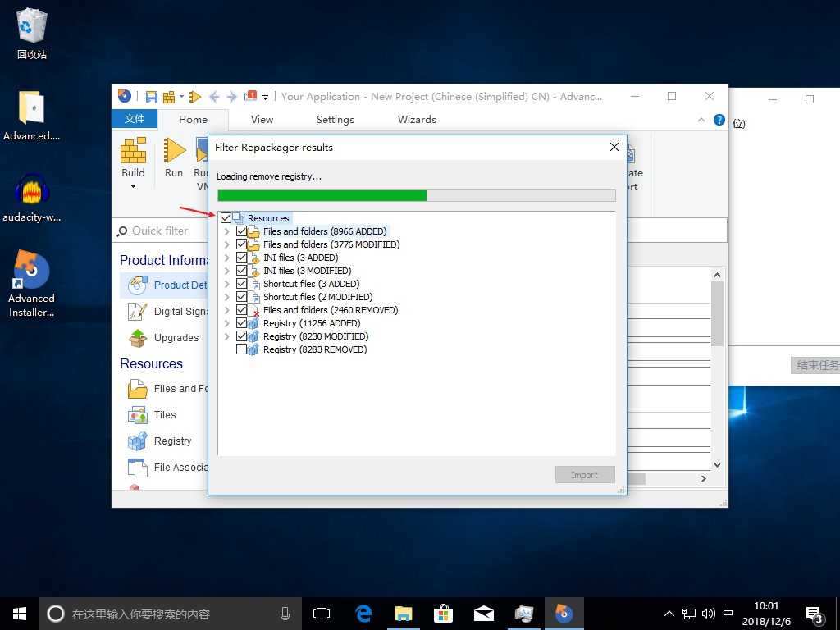Switch to the Settings ribbon tab
The height and width of the screenshot is (630, 840).
tap(335, 120)
